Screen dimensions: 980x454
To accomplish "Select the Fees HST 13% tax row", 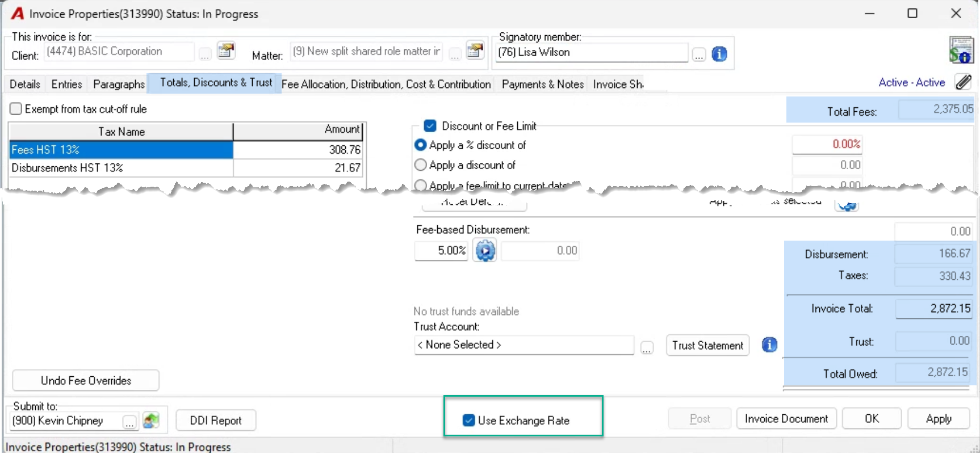I will click(x=186, y=150).
